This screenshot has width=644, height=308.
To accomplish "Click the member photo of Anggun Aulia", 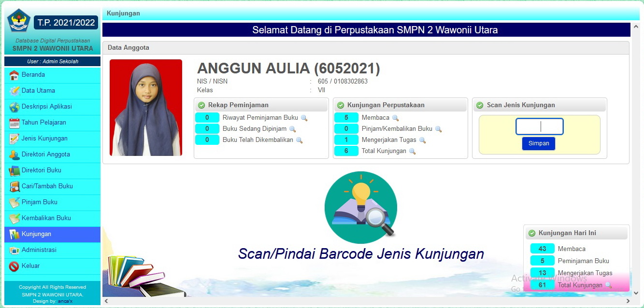I will (146, 108).
